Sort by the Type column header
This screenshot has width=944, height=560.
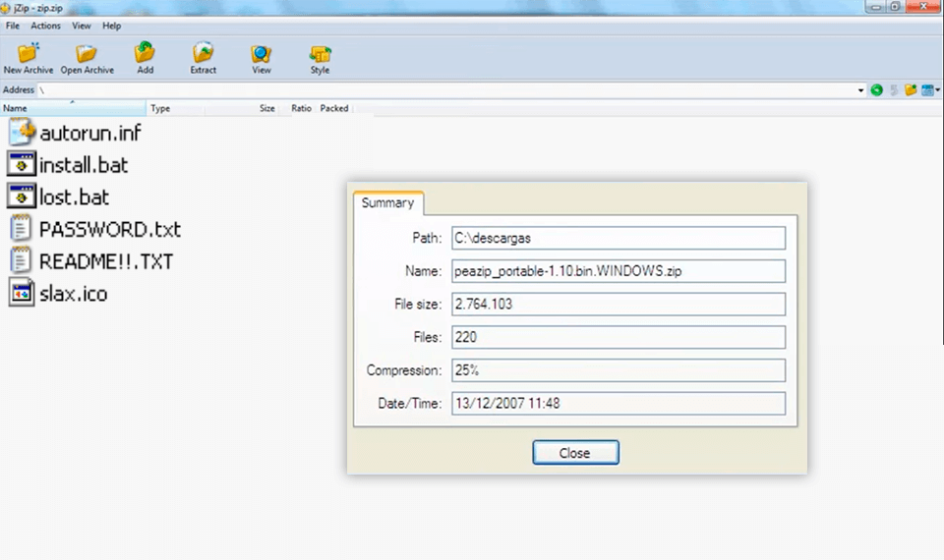tap(175, 108)
